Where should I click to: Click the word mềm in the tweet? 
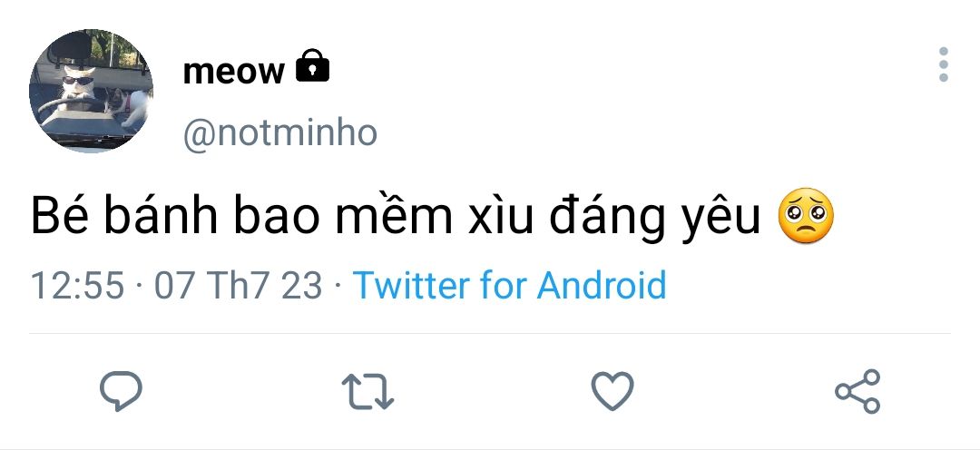click(x=394, y=213)
